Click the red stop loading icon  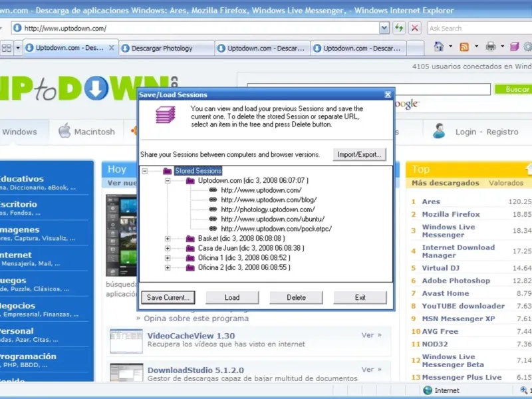(414, 28)
